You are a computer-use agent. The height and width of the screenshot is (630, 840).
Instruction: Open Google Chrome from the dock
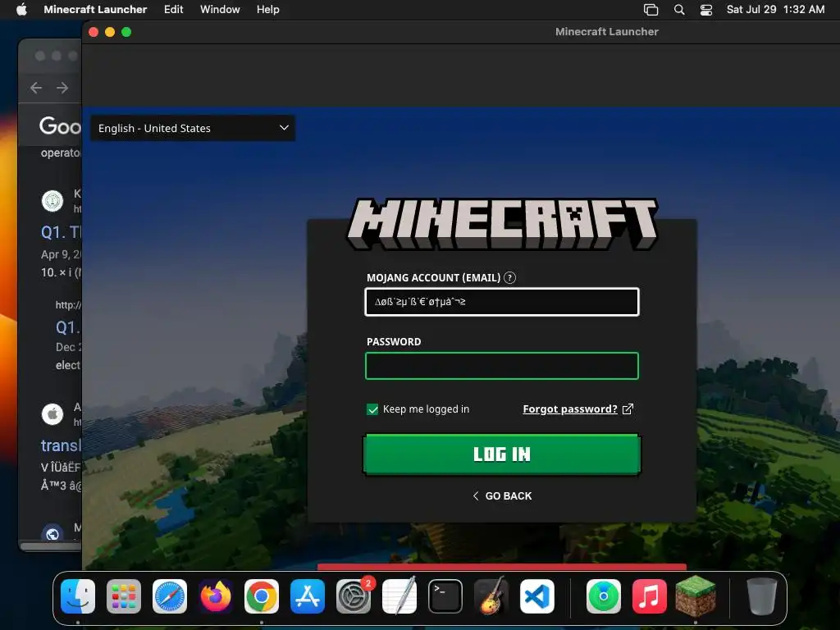tap(262, 596)
